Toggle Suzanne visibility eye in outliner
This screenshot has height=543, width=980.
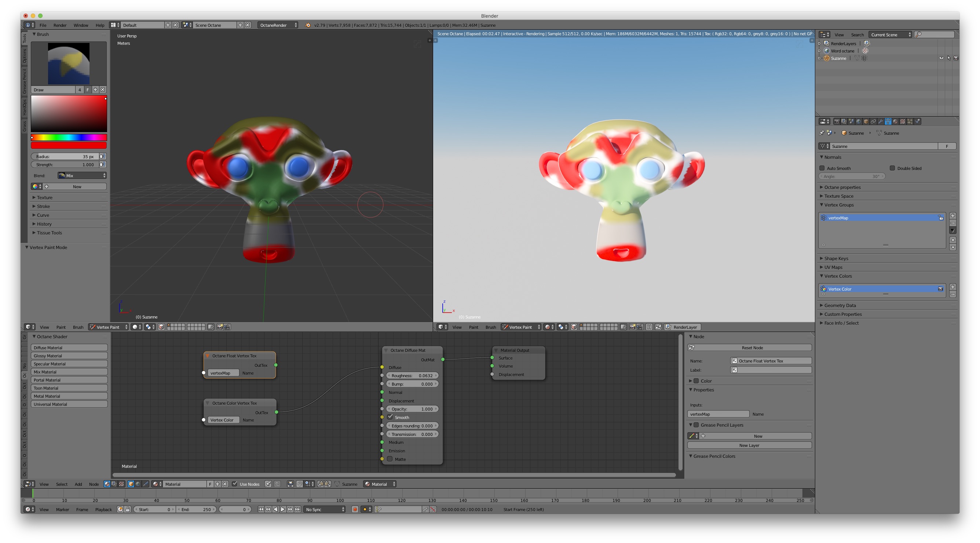pos(941,58)
